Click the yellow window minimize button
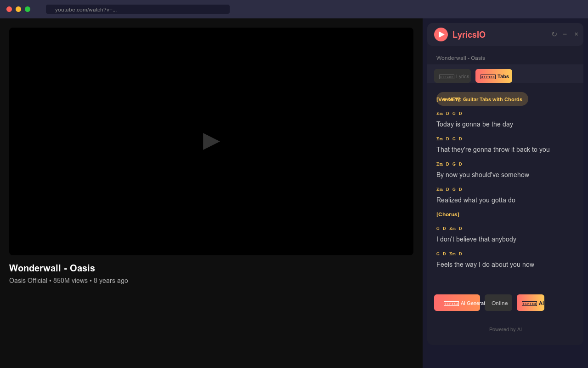 (18, 9)
